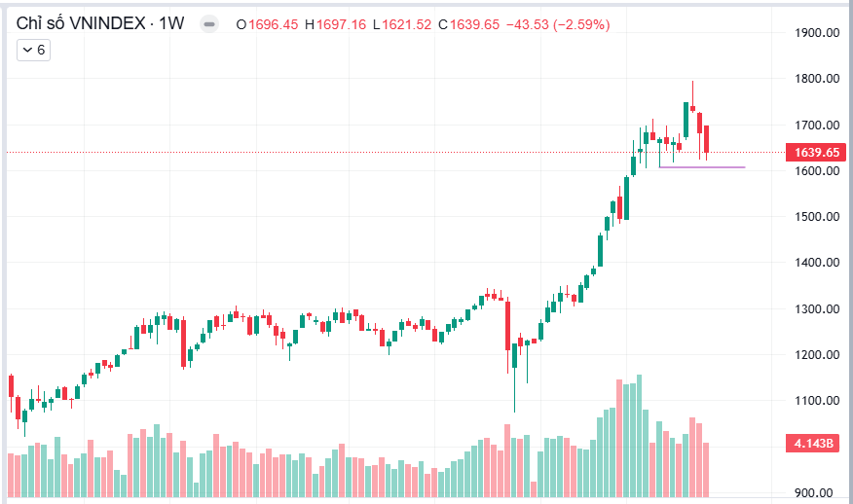
Task: Select the purple horizontal support line
Action: 702,167
